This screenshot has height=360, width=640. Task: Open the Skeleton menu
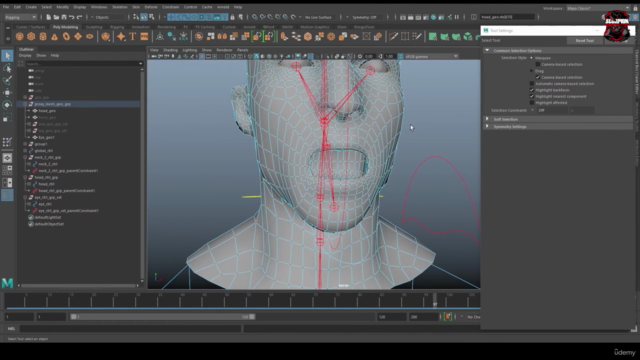click(120, 7)
